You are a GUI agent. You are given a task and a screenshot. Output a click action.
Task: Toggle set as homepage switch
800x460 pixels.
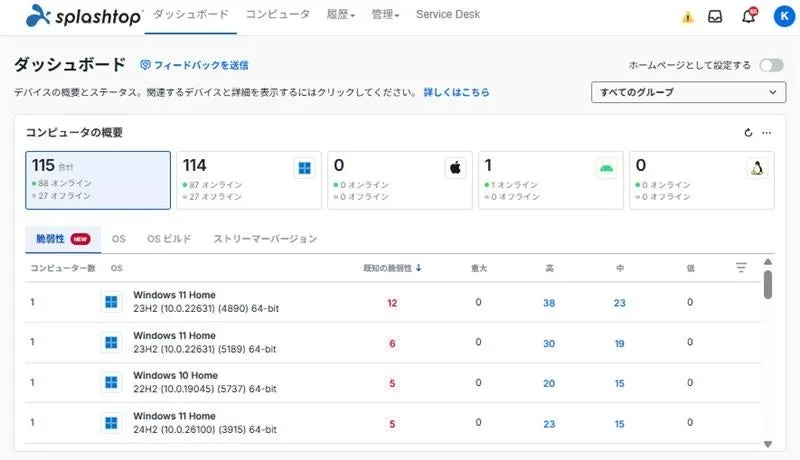point(771,65)
